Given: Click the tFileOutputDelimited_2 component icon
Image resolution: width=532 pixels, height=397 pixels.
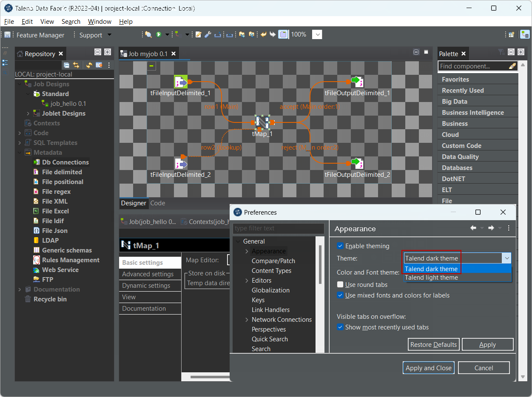Looking at the screenshot, I should [357, 163].
